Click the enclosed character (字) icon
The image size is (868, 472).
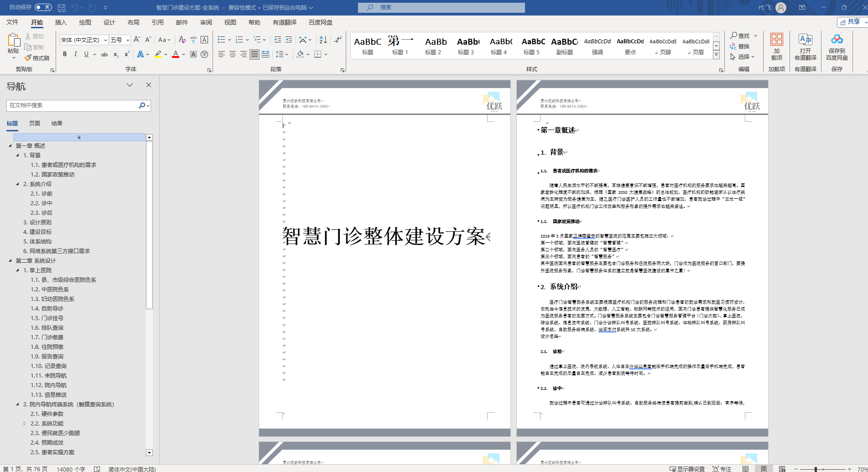coord(204,54)
